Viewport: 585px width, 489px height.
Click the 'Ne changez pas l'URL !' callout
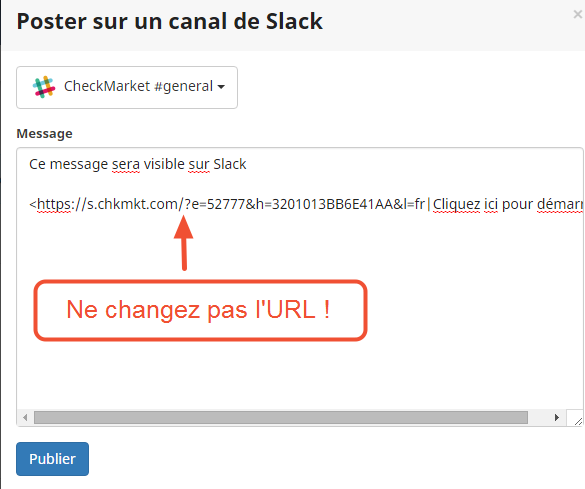(x=200, y=310)
